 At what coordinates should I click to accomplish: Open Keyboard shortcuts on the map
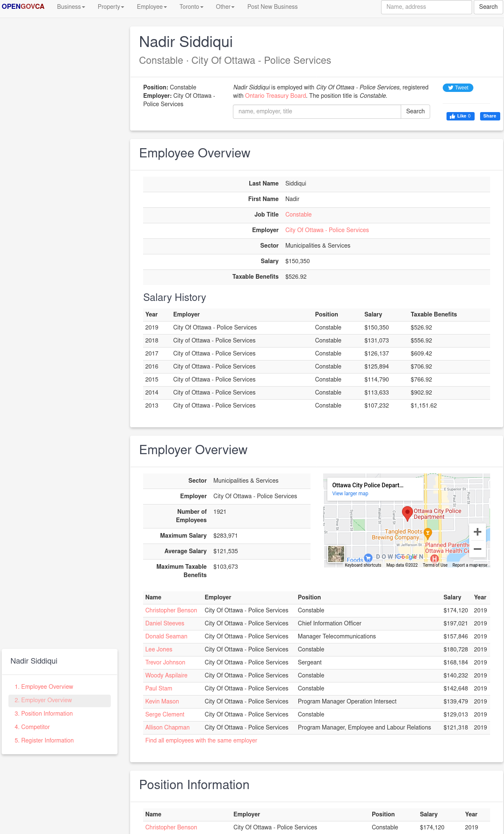click(363, 565)
